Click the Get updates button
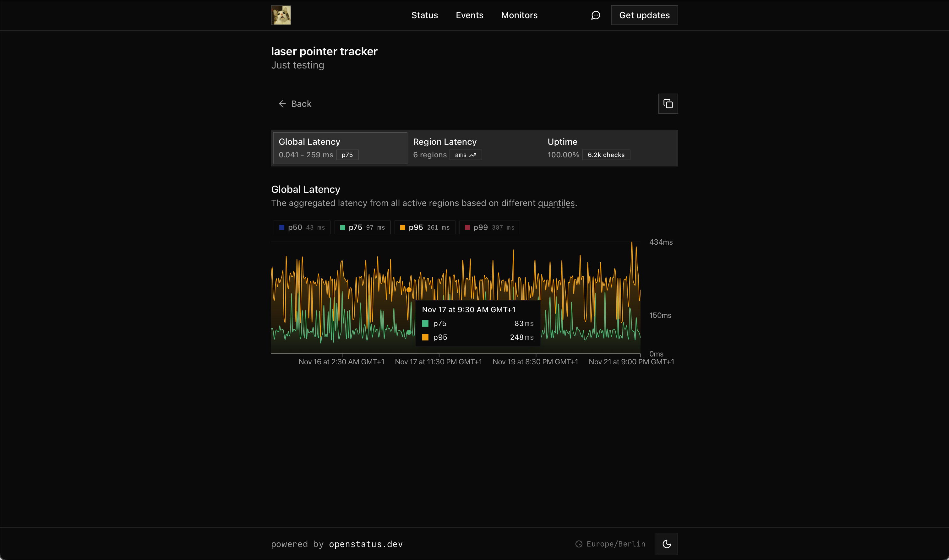Viewport: 949px width, 560px height. pos(644,15)
